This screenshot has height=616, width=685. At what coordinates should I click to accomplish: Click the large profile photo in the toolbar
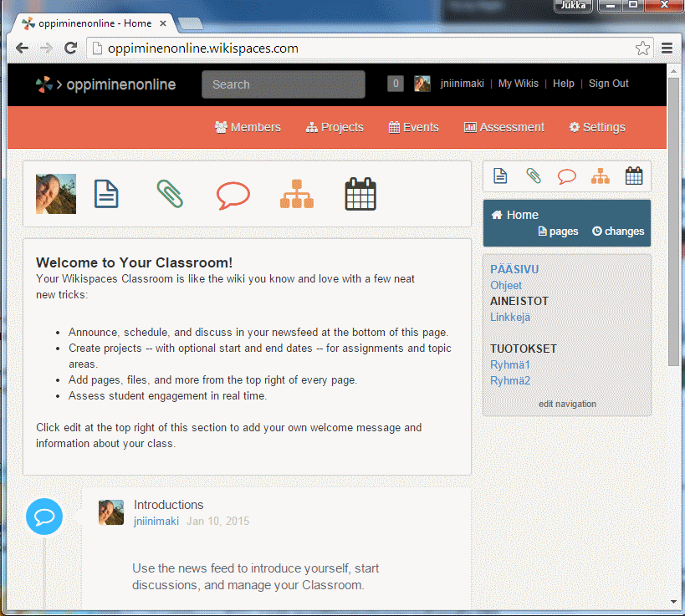(x=56, y=194)
